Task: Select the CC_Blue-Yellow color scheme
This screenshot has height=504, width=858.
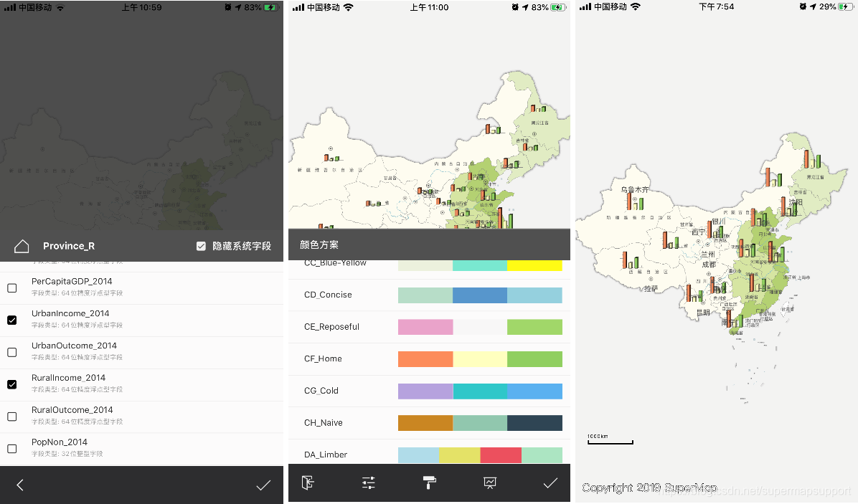Action: pos(429,265)
